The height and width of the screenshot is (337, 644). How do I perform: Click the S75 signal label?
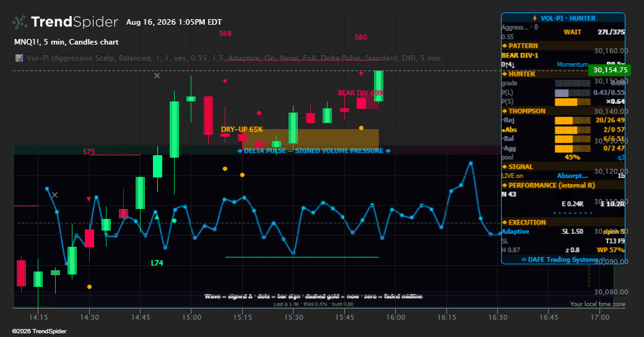click(x=89, y=151)
